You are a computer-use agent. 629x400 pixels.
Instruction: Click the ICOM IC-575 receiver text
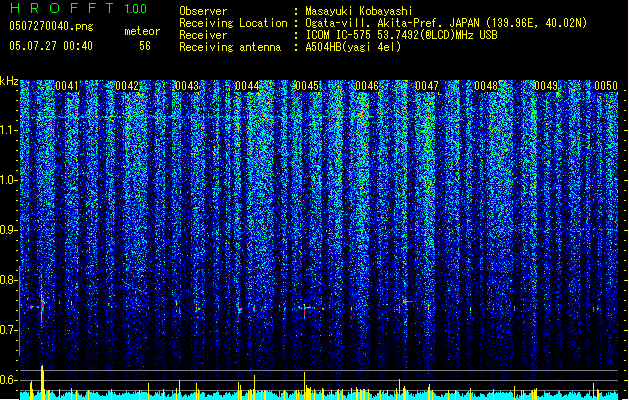[401, 35]
